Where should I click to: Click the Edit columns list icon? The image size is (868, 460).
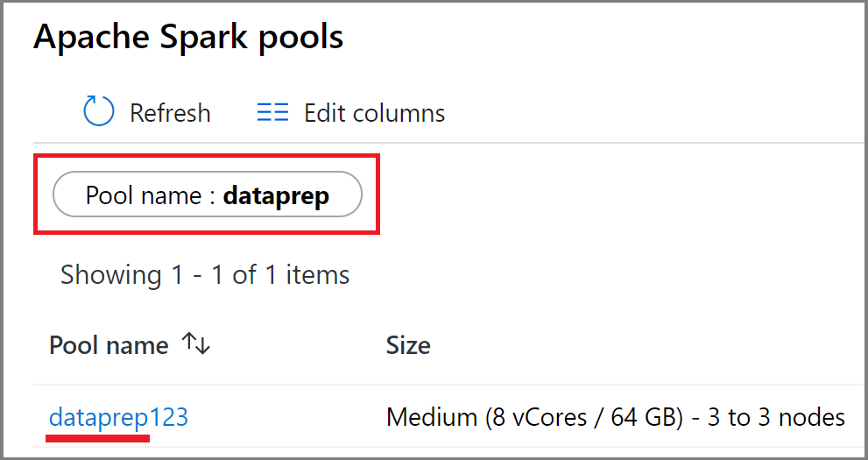point(272,112)
